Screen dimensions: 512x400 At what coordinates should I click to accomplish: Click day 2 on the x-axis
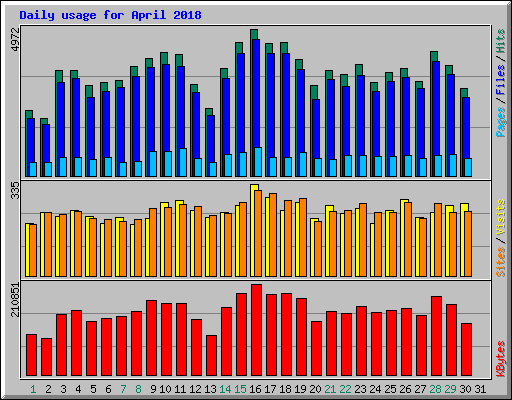click(x=48, y=389)
